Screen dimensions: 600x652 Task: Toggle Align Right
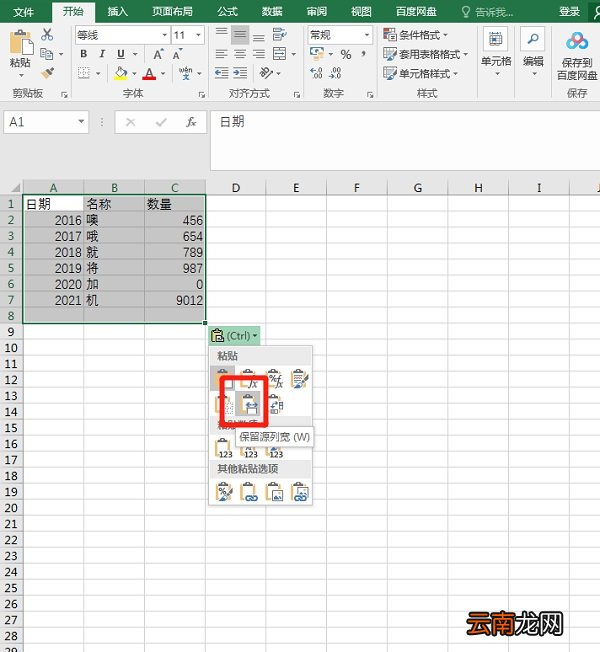point(259,54)
